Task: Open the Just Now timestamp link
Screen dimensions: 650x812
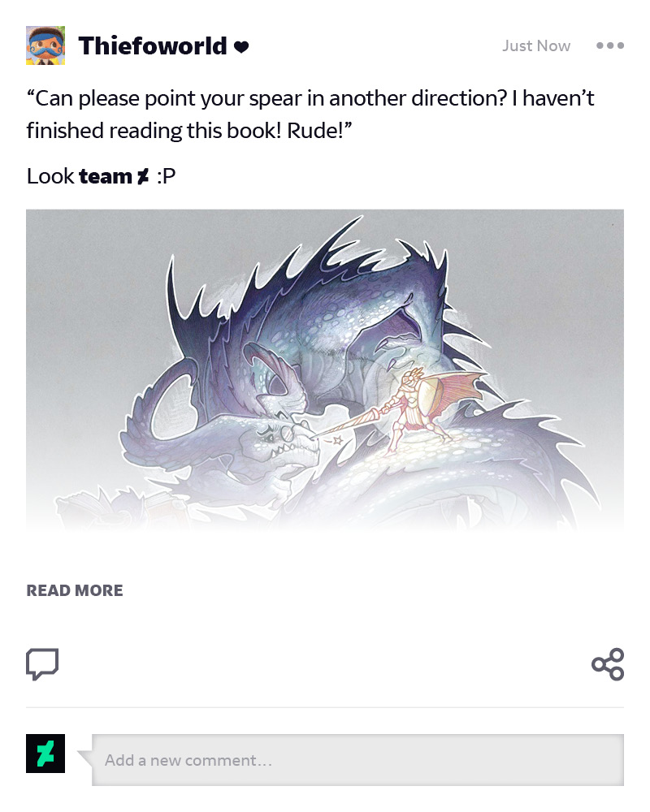Action: 536,46
